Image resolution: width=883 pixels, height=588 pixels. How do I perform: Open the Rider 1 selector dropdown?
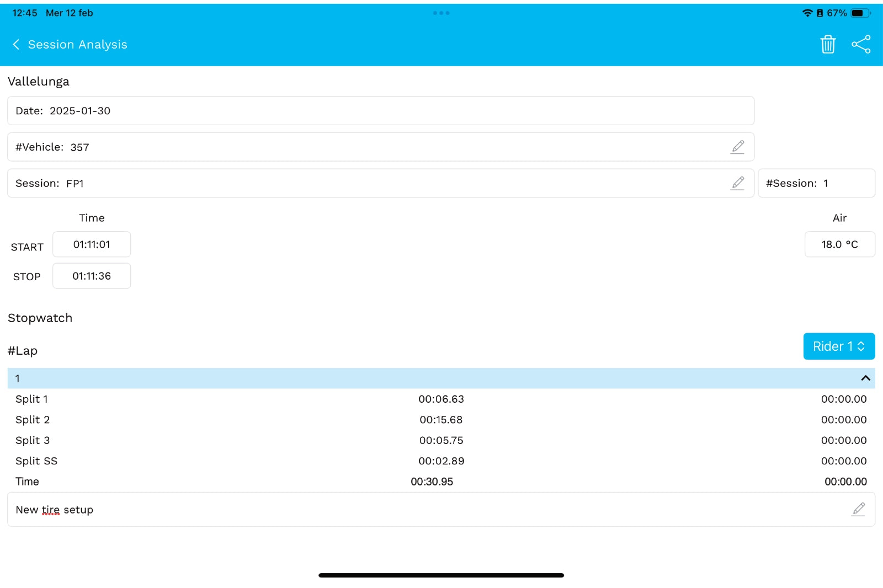point(839,346)
